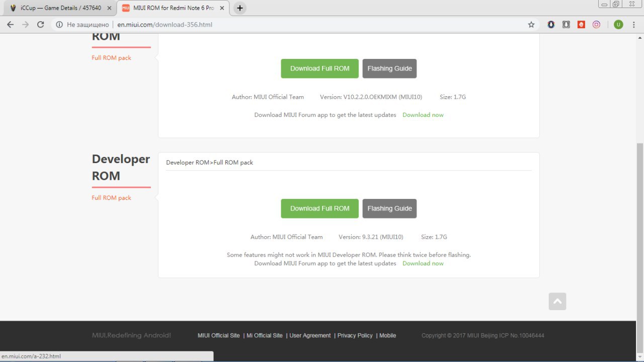
Task: Bookmark this page with the star
Action: 531,24
